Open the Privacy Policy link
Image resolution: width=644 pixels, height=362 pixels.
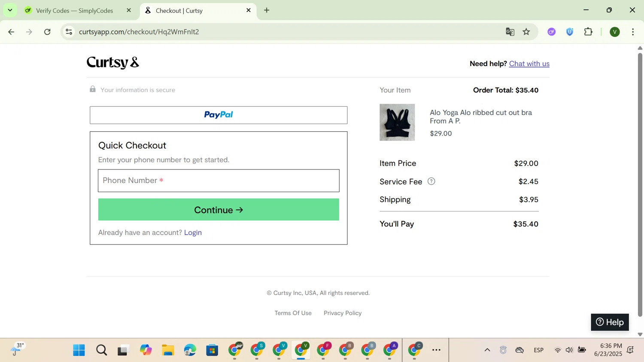coord(343,313)
